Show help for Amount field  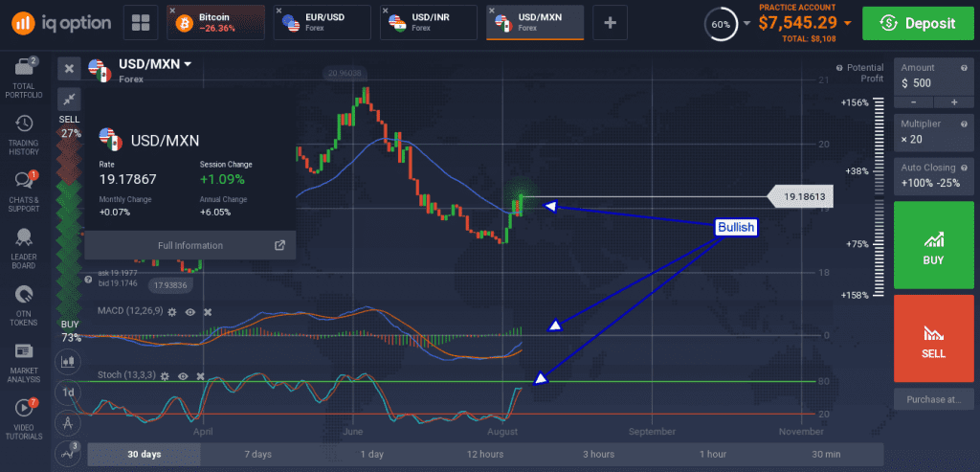click(964, 68)
